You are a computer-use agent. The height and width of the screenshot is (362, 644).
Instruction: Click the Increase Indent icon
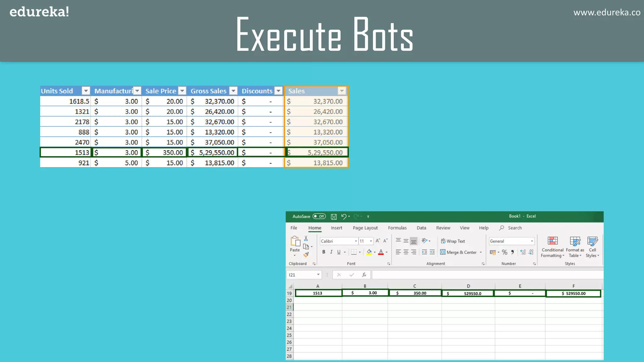[x=432, y=252]
